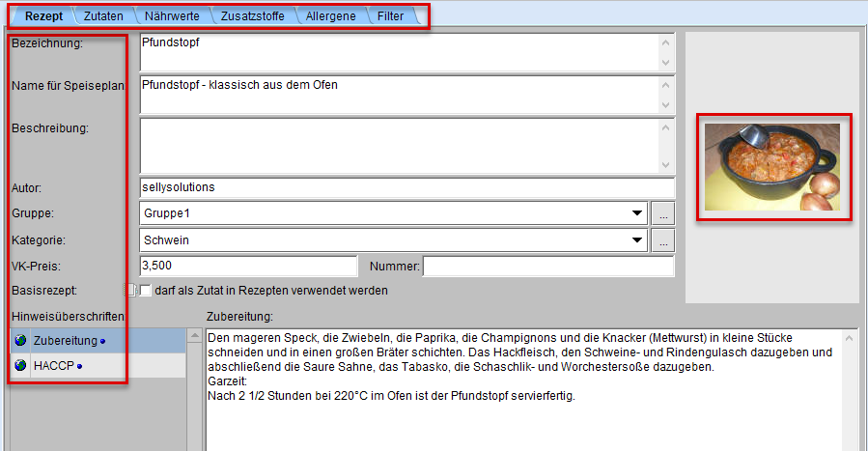Click the Basisrezept label
Image resolution: width=868 pixels, height=451 pixels.
(x=44, y=291)
